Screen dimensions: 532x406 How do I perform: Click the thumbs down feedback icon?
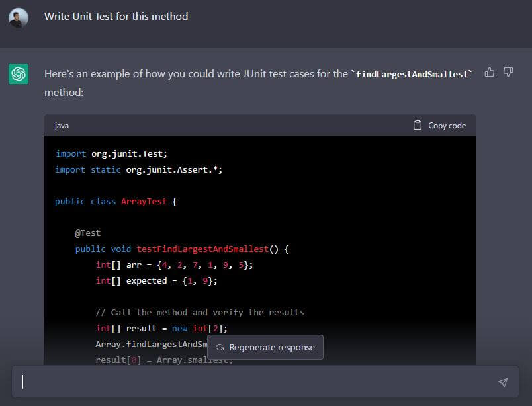(x=508, y=73)
